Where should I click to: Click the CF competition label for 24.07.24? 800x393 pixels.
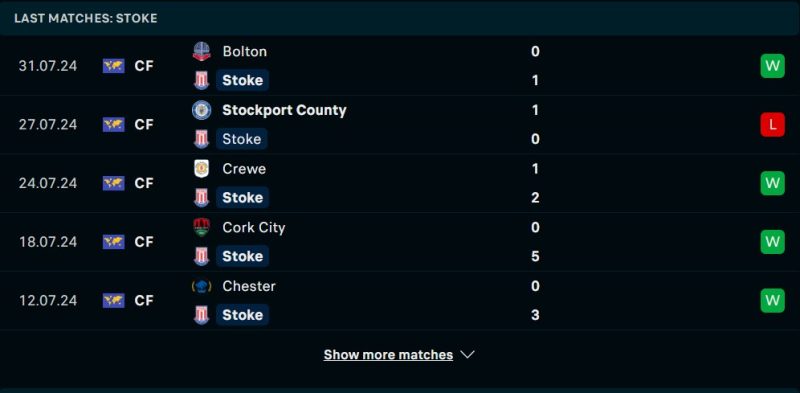(x=144, y=183)
